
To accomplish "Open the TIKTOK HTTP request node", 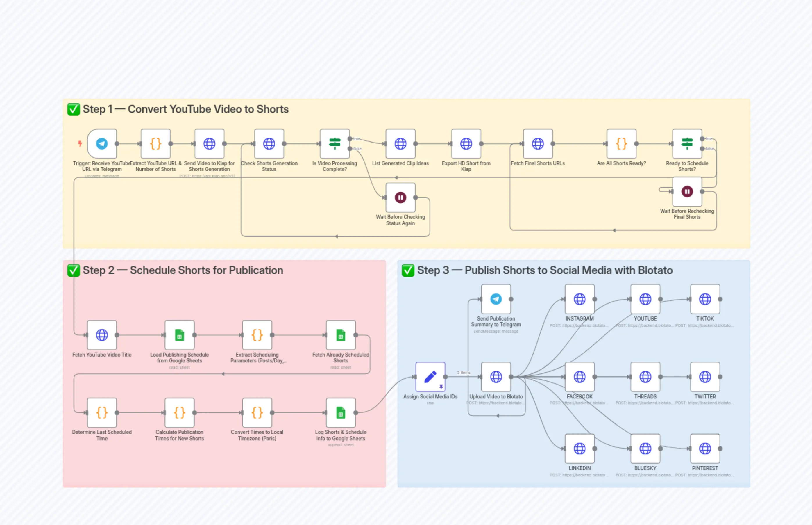I will coord(705,299).
